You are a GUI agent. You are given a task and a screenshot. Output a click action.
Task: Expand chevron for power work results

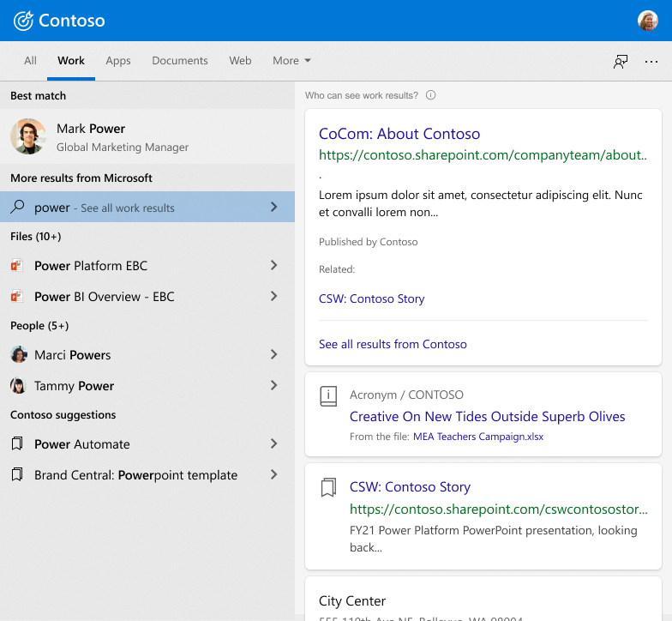(x=274, y=207)
